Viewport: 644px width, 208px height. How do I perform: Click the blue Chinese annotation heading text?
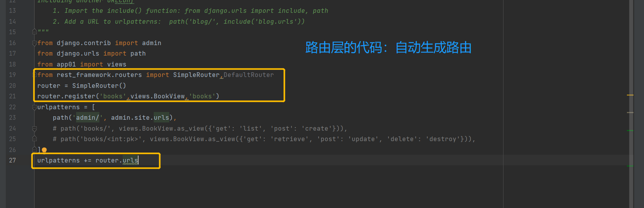point(388,48)
